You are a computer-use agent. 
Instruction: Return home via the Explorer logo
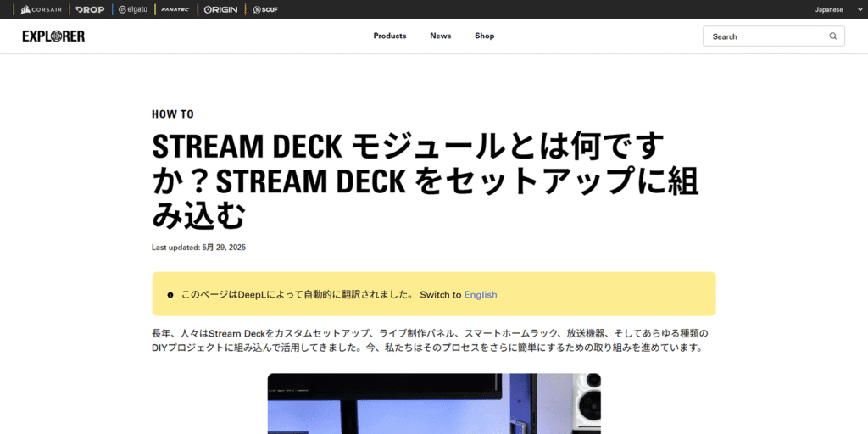(53, 36)
